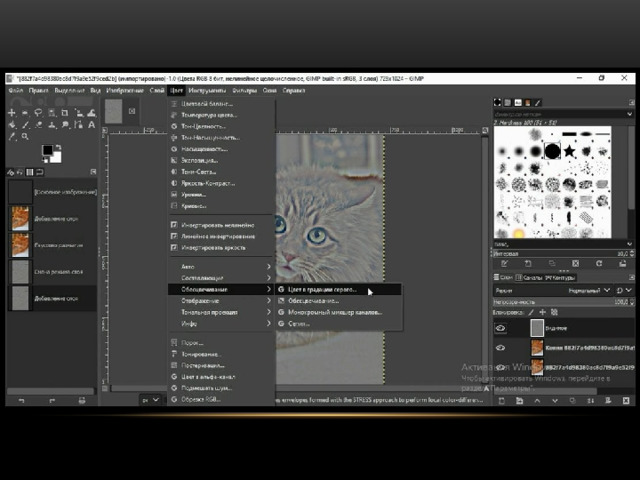Toggle visibility of the bottom cat layer
Viewport: 640px width, 480px height.
point(500,367)
